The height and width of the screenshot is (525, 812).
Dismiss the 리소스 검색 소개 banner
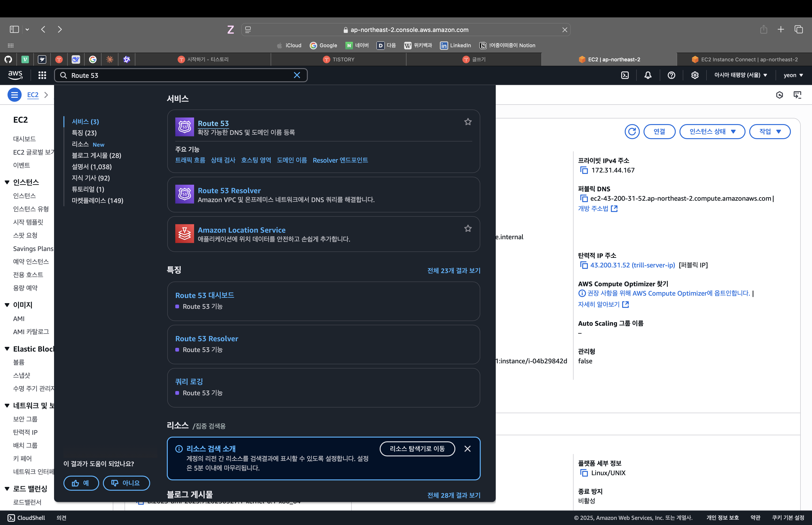click(467, 449)
